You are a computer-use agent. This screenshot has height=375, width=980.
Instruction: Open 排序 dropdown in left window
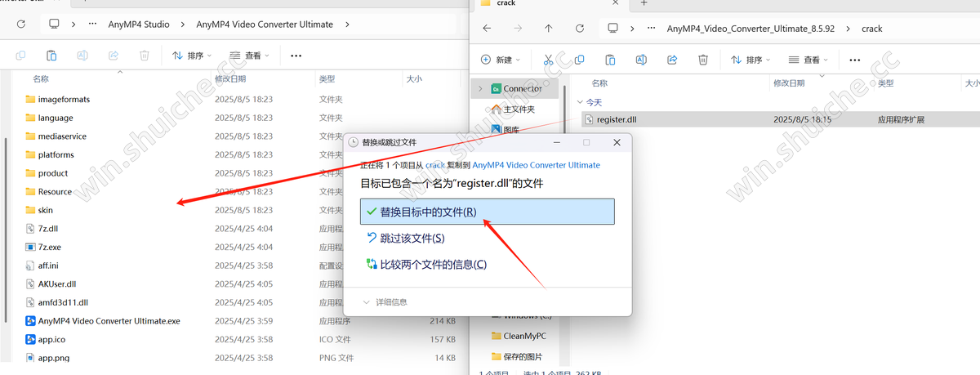click(191, 56)
